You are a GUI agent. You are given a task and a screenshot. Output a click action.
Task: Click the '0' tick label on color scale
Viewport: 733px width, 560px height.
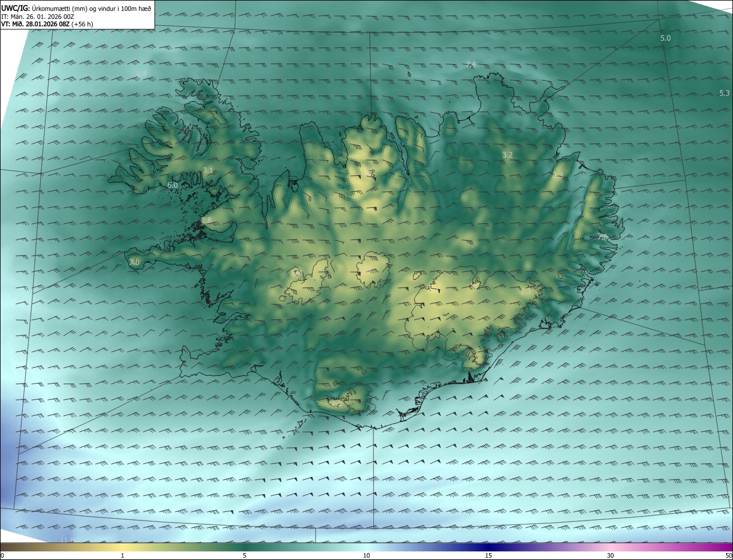[x=2, y=556]
